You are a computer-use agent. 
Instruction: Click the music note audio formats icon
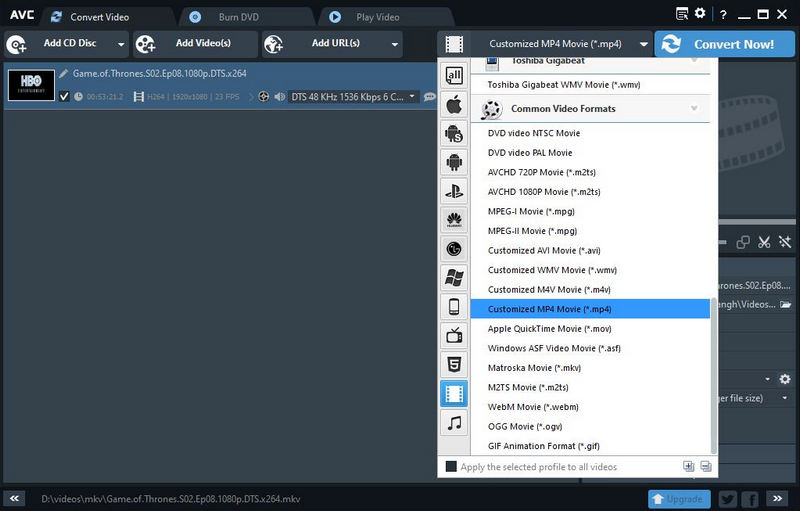[x=454, y=423]
